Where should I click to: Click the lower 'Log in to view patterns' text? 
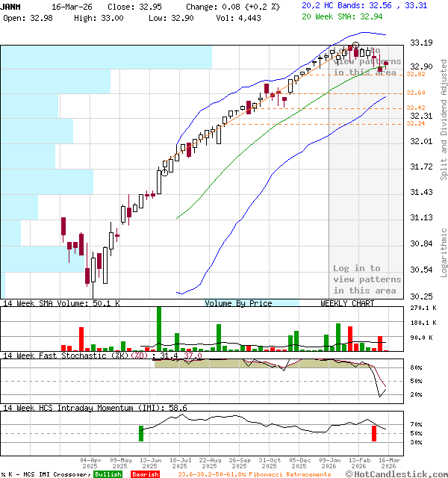pos(367,279)
